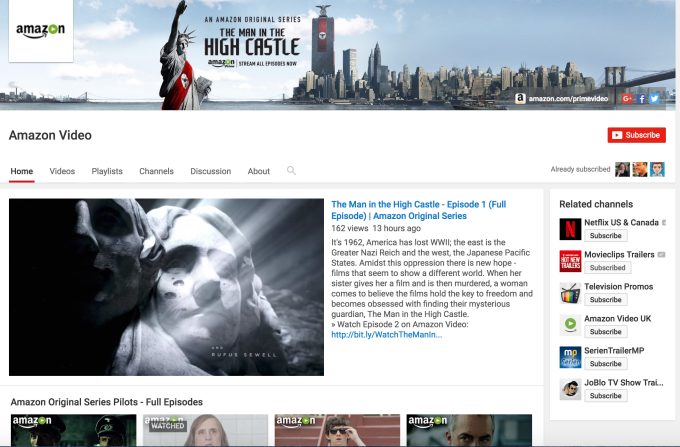This screenshot has width=680, height=447.
Task: Click the High Castle channel banner image
Action: point(338,55)
